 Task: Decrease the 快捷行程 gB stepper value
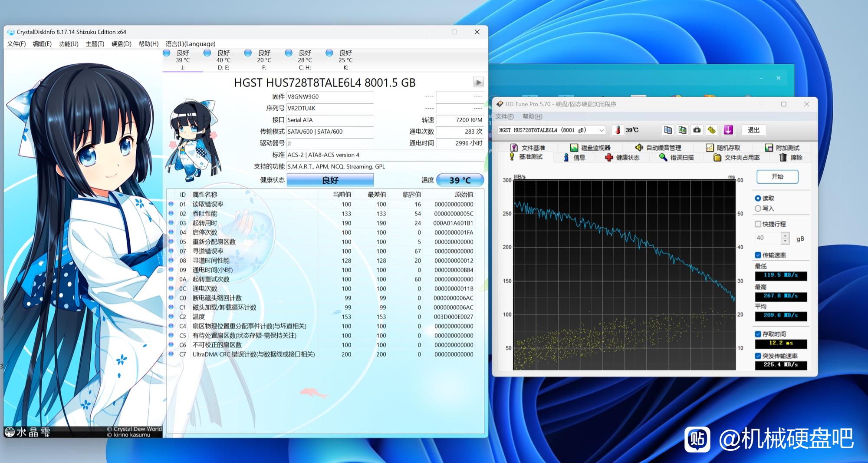[785, 241]
